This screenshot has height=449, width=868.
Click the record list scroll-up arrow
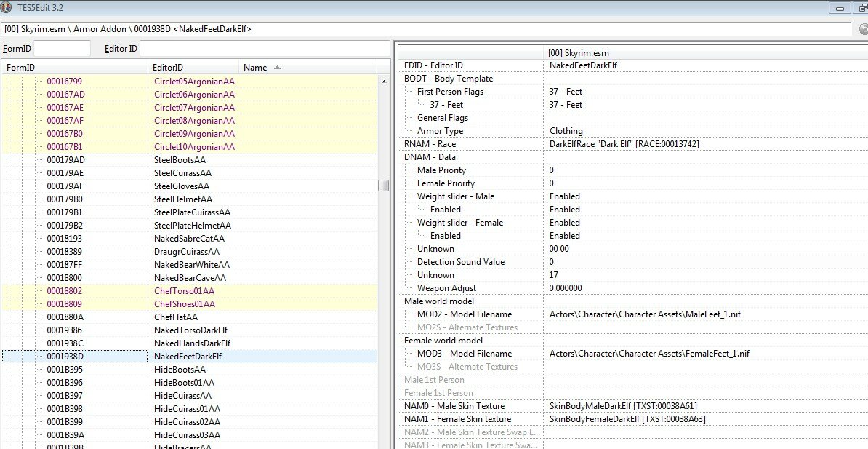pos(383,82)
